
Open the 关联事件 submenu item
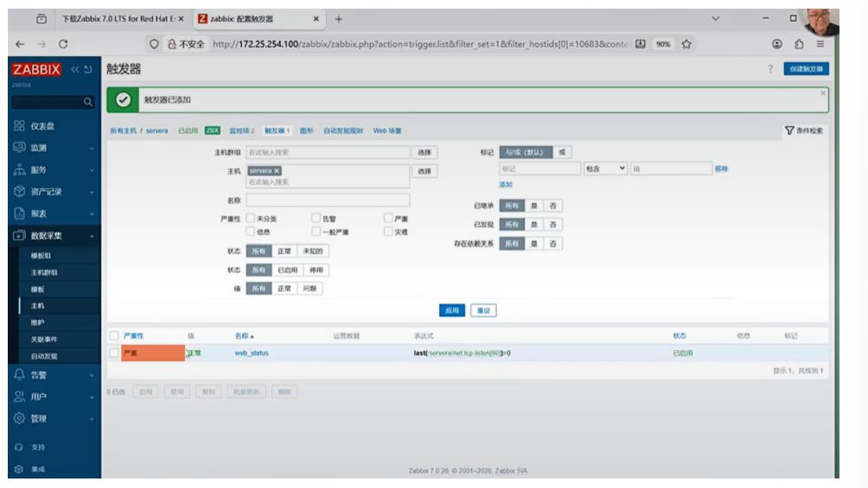[44, 339]
